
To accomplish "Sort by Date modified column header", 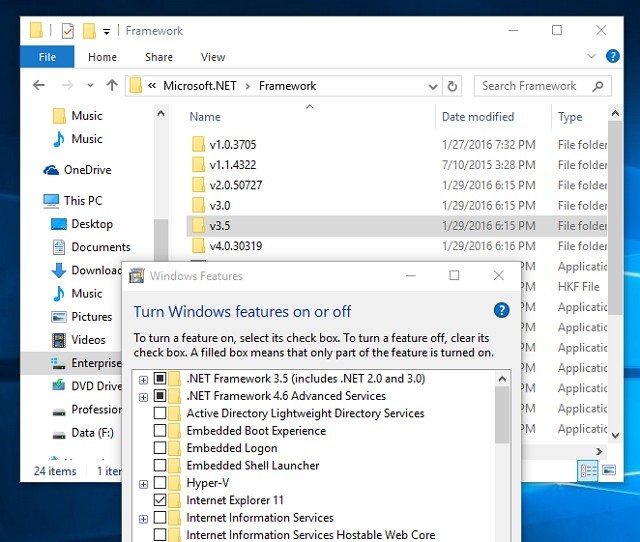I will tap(478, 117).
